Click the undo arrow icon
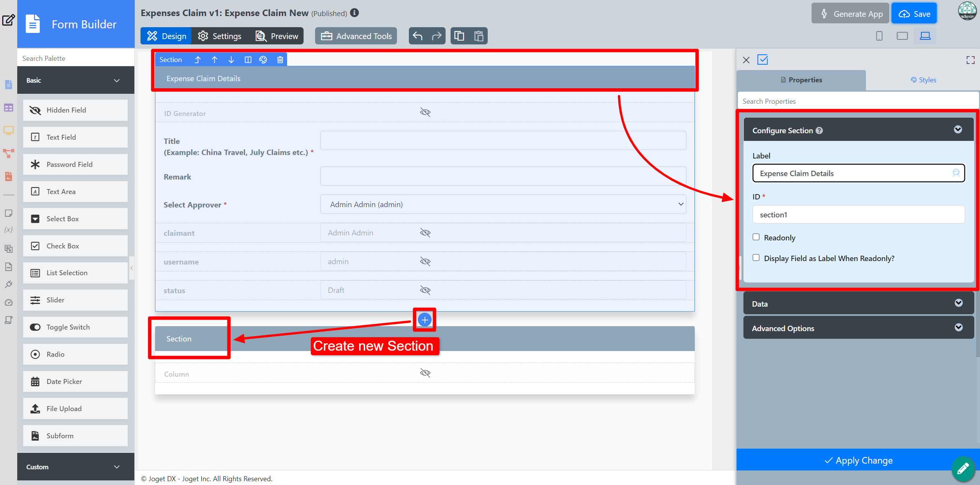This screenshot has width=980, height=485. tap(418, 36)
